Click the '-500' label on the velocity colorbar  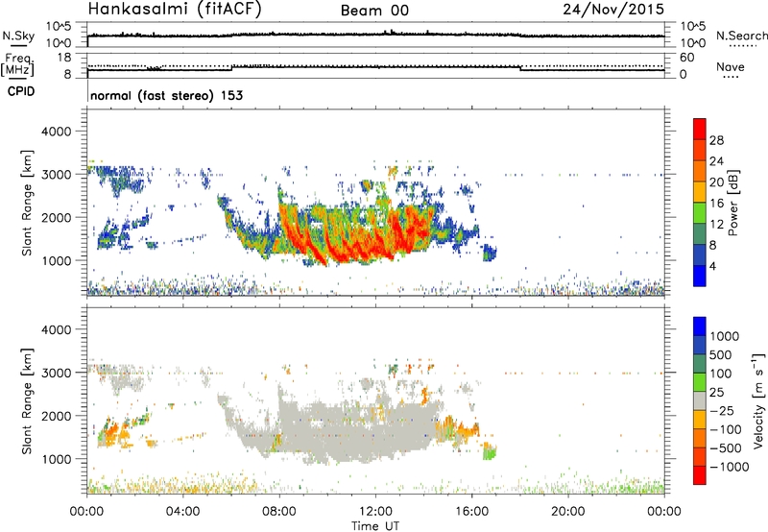click(x=725, y=447)
